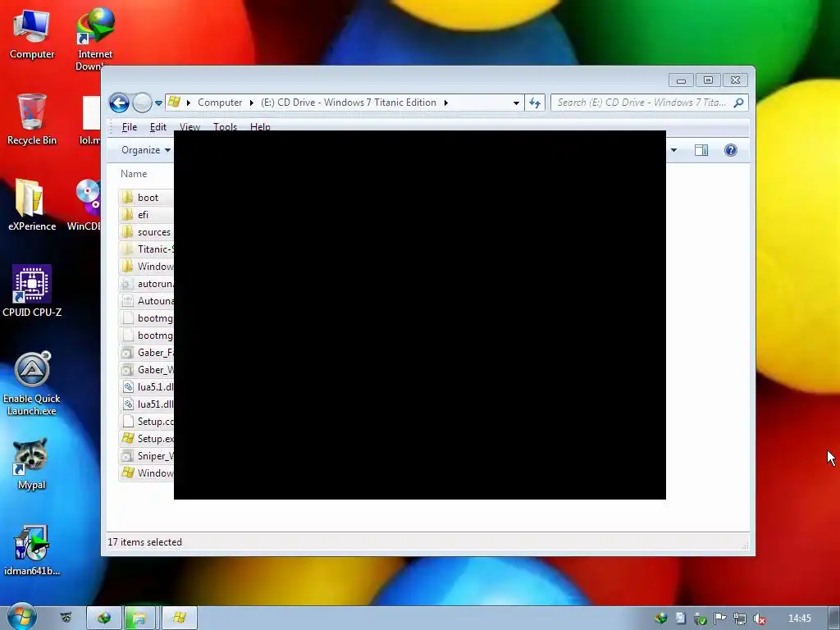The image size is (840, 630).
Task: Click the Show desktop strip on the taskbar
Action: [834, 619]
